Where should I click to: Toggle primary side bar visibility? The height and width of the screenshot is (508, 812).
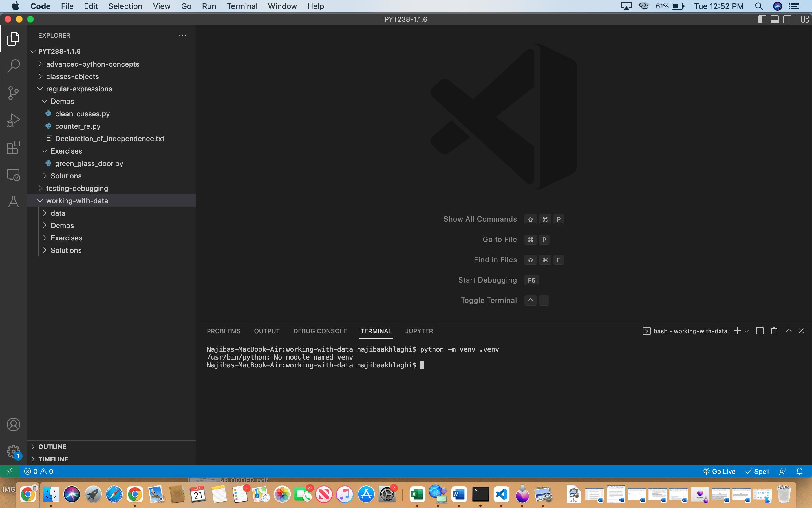(x=762, y=19)
